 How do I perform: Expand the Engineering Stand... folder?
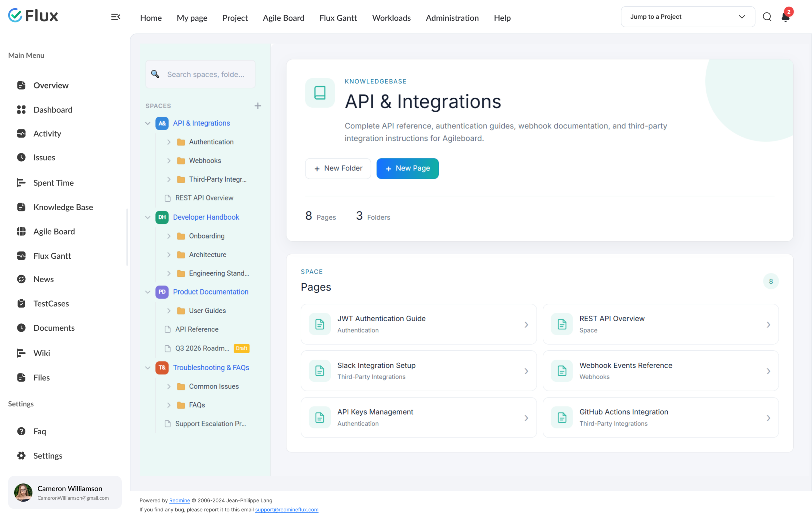point(169,273)
